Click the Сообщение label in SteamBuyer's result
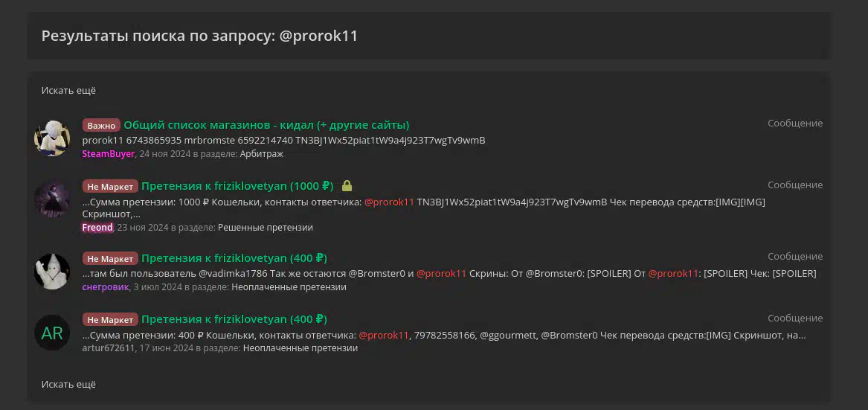The width and height of the screenshot is (868, 410). pyautogui.click(x=795, y=123)
